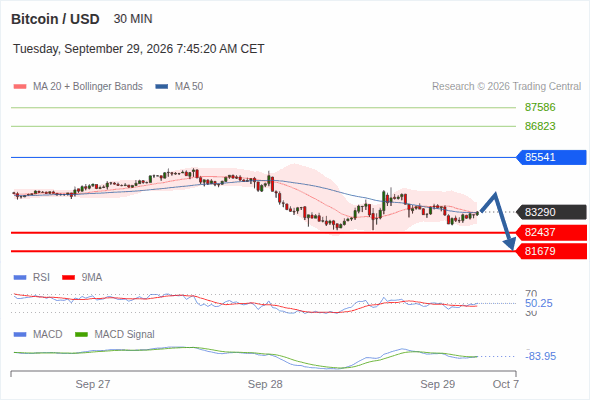This screenshot has height=400, width=590.
Task: Click the MA 50 legend color swatch
Action: click(162, 87)
